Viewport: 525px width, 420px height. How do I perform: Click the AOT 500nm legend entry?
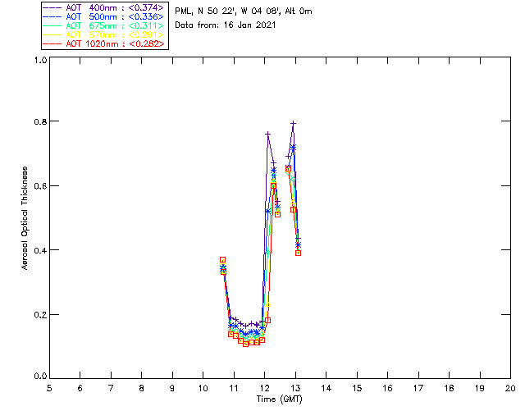point(103,16)
